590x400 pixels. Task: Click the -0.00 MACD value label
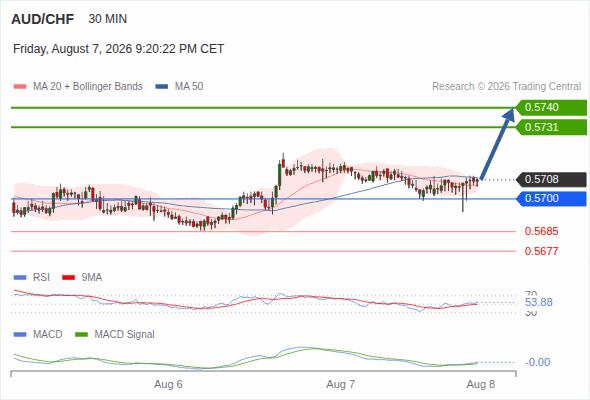coord(538,362)
